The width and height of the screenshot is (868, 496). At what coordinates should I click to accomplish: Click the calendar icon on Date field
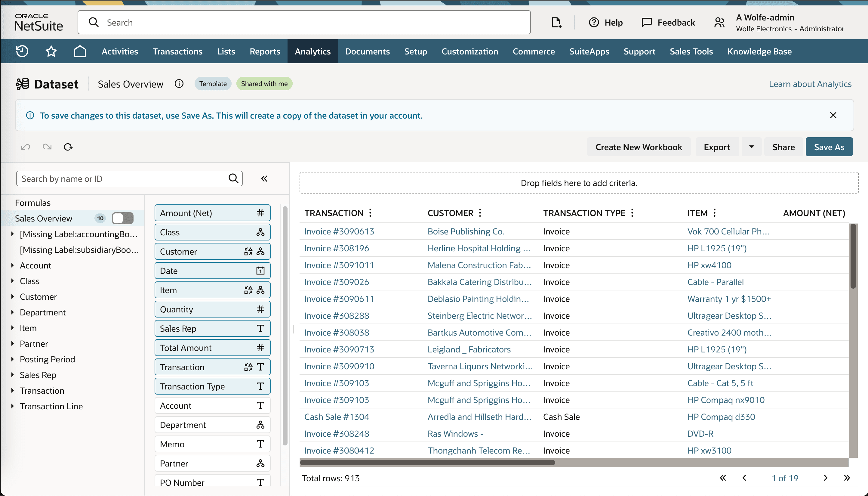pyautogui.click(x=260, y=271)
